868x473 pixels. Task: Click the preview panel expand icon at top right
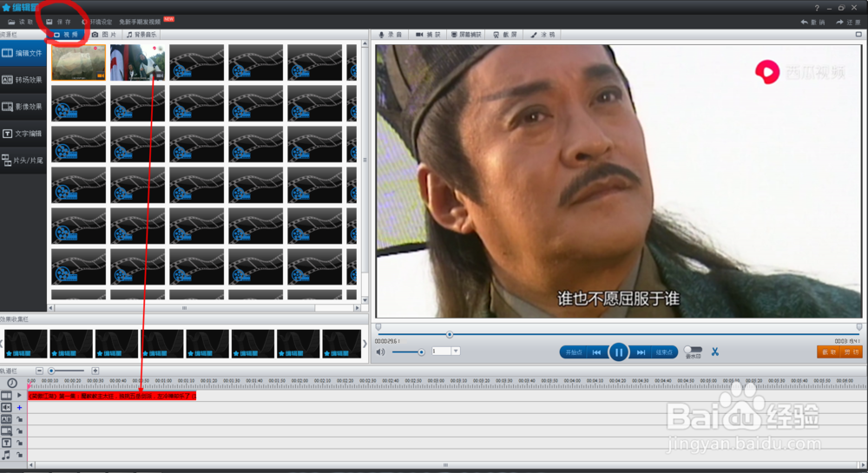858,35
